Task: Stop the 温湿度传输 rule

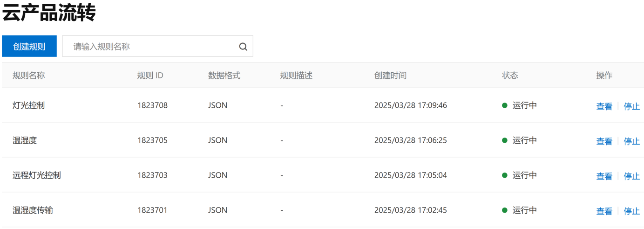Action: 631,211
